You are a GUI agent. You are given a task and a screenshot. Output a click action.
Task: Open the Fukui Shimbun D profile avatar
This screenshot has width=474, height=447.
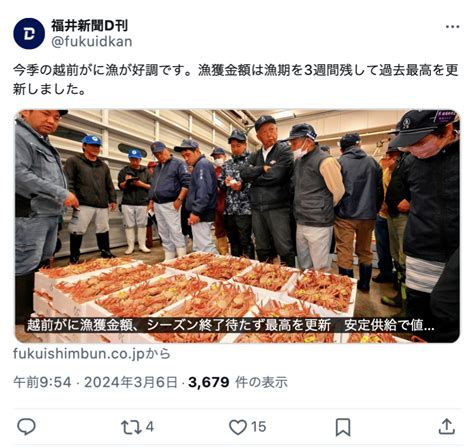click(x=29, y=34)
